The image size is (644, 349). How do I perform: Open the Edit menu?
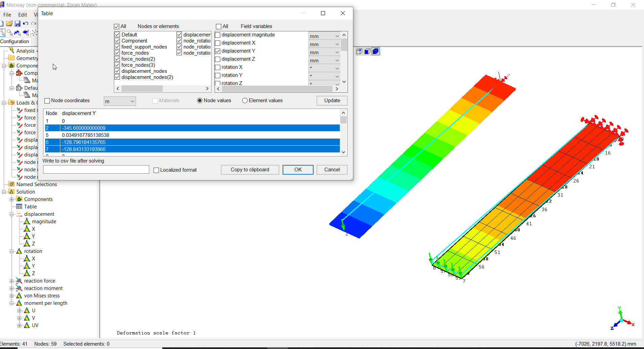[x=23, y=15]
